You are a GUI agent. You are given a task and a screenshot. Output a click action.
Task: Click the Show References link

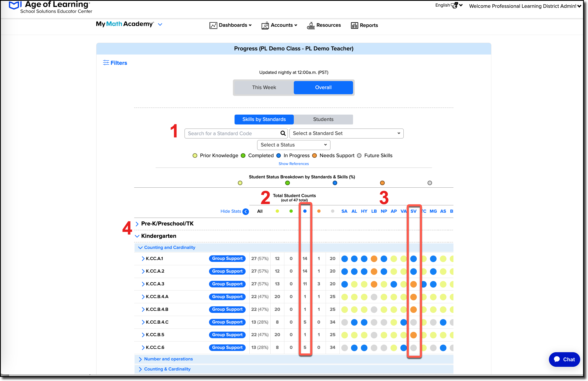point(294,164)
